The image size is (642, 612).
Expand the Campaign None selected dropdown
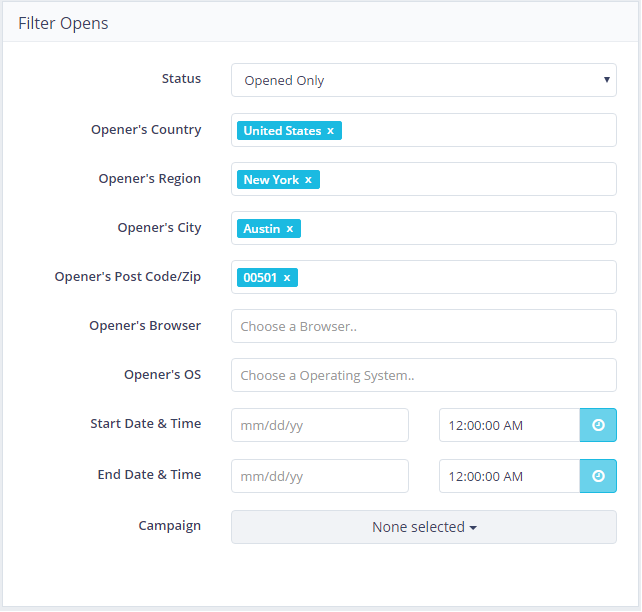click(423, 527)
